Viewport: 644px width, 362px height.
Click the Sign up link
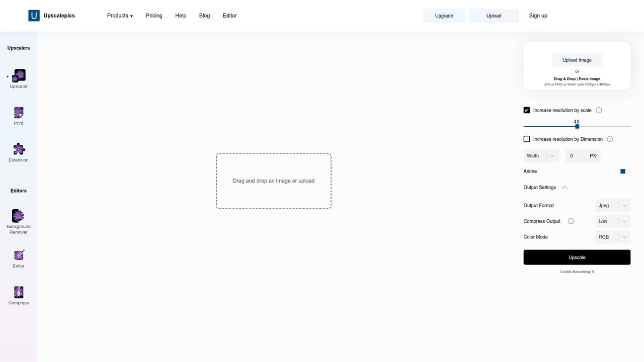(538, 16)
